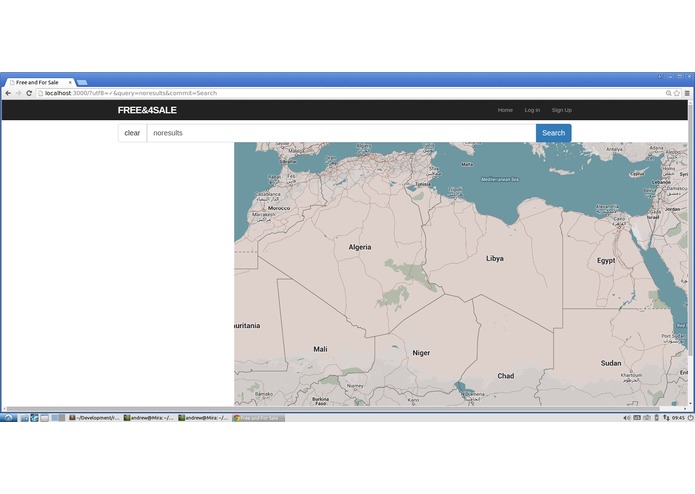Switch to second andrew@Mira terminal in taskbar

click(x=203, y=418)
